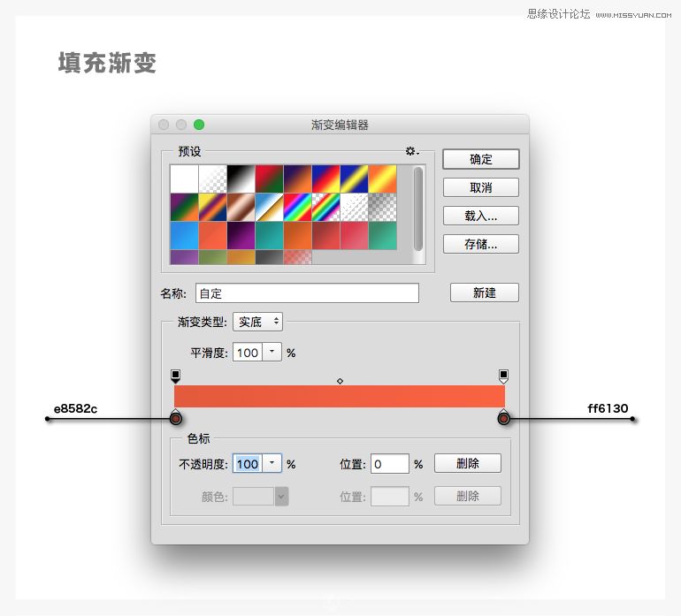This screenshot has width=681, height=616.
Task: Click the presets list scrollbar
Action: [418, 209]
